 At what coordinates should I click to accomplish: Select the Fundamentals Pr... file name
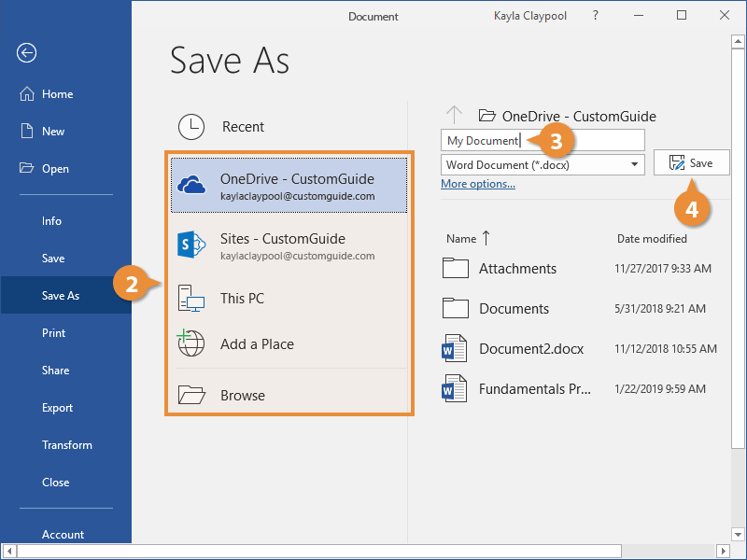point(534,389)
